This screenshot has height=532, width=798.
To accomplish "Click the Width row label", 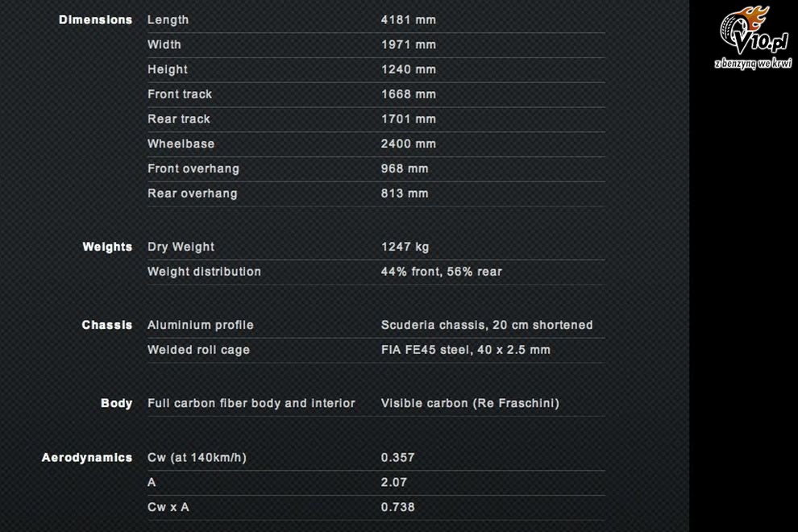I will (164, 45).
